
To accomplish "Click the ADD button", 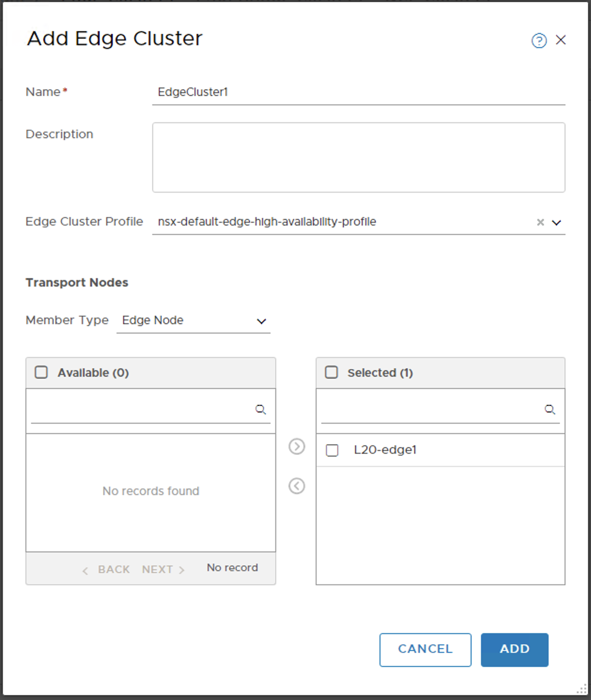I will click(x=514, y=649).
